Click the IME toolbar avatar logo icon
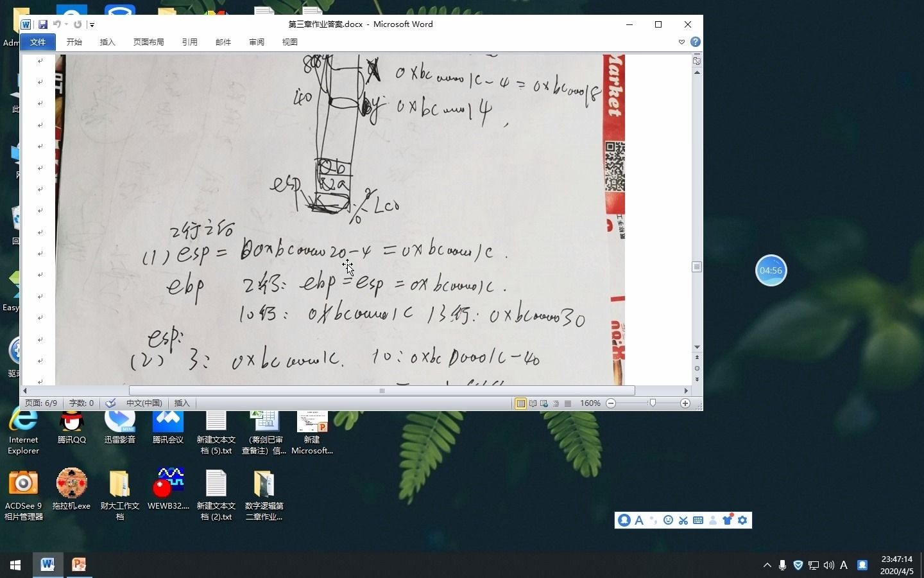 click(624, 520)
